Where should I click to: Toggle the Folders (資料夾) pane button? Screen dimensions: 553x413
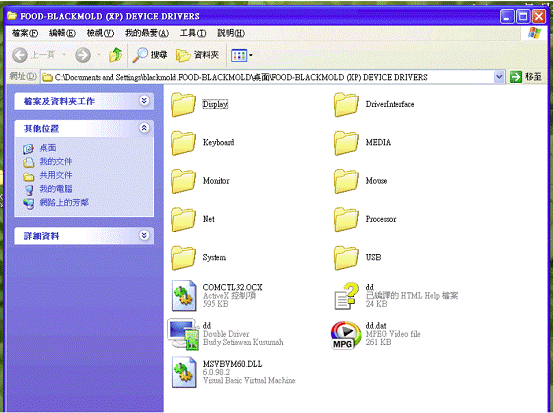pyautogui.click(x=198, y=55)
